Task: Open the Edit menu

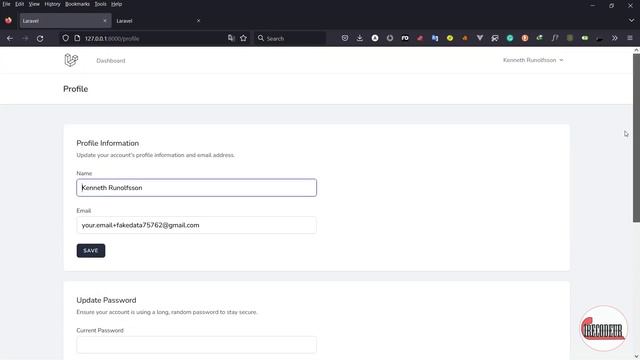Action: [19, 4]
